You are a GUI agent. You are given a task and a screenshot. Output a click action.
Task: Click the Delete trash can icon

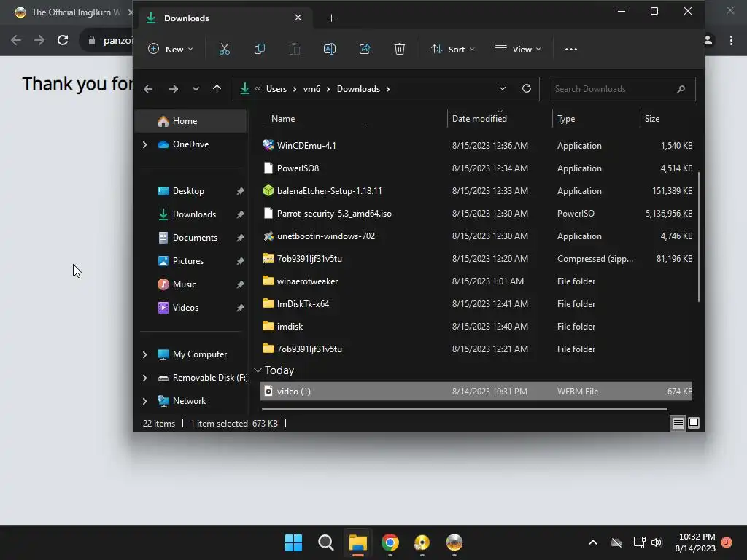400,49
